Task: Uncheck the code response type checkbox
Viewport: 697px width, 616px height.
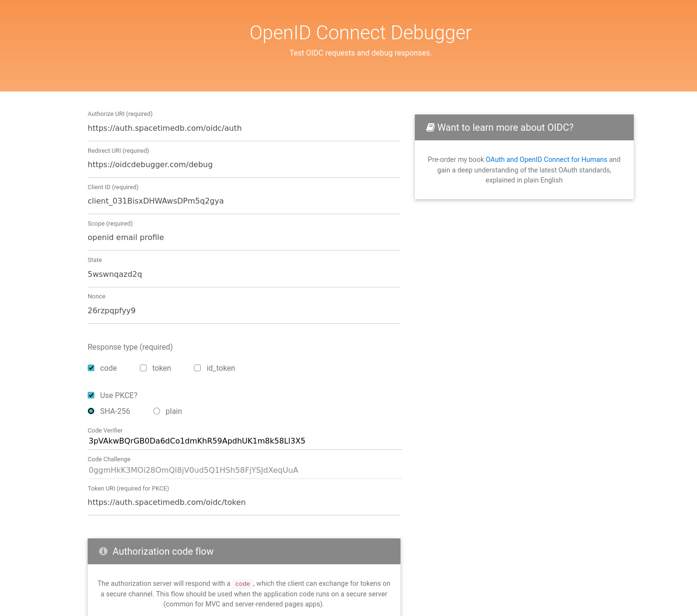Action: click(91, 368)
